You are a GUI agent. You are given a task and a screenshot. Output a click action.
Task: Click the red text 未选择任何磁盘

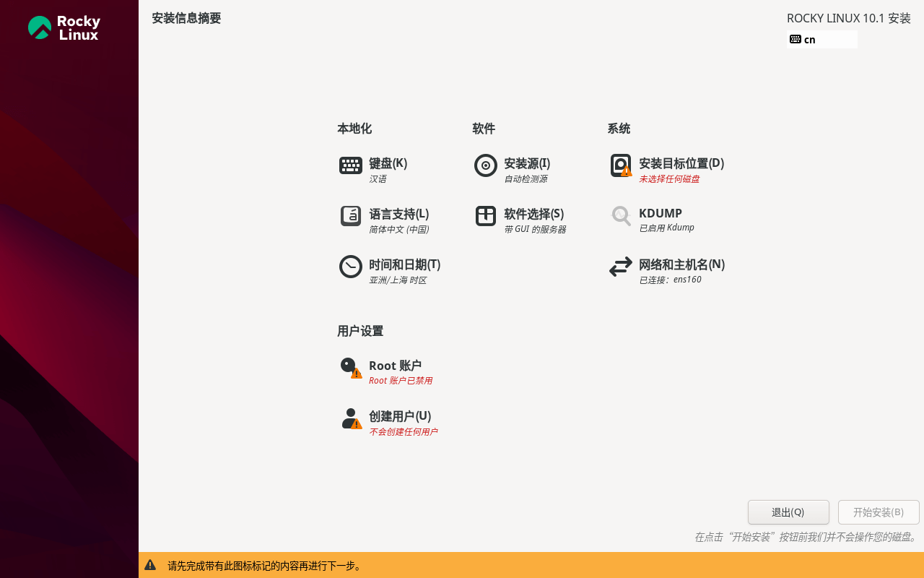[669, 178]
